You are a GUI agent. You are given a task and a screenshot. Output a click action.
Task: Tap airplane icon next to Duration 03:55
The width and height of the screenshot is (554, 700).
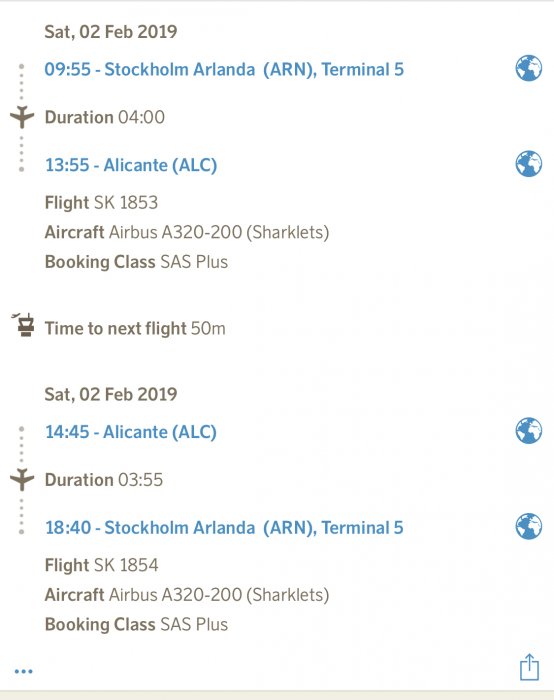click(22, 479)
